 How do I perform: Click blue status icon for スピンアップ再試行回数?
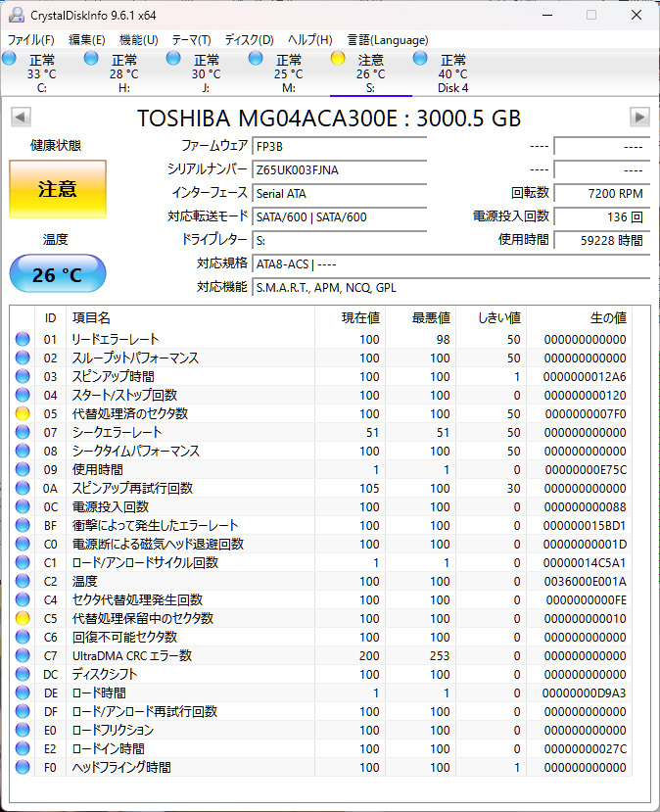[23, 488]
